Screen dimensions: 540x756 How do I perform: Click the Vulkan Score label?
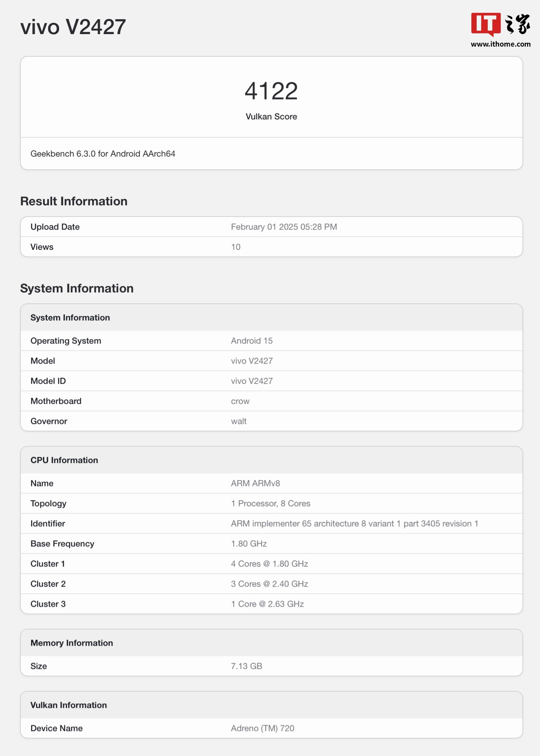(271, 117)
